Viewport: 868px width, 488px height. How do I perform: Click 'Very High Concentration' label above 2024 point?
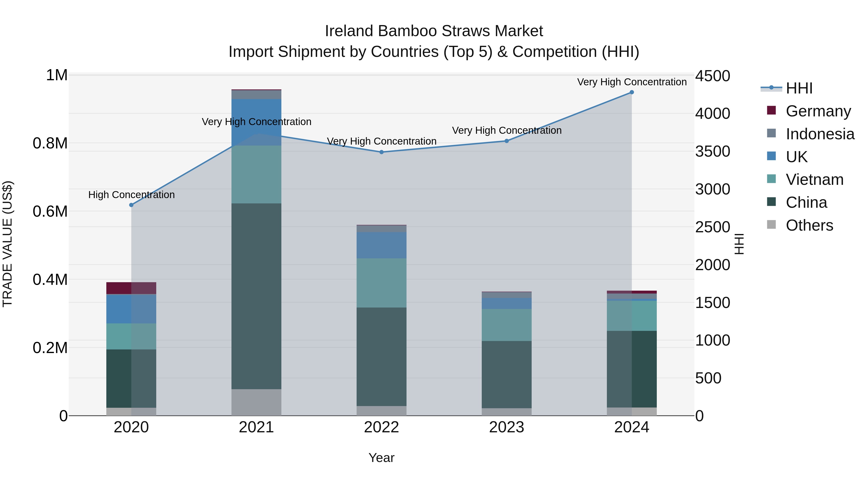coord(632,82)
